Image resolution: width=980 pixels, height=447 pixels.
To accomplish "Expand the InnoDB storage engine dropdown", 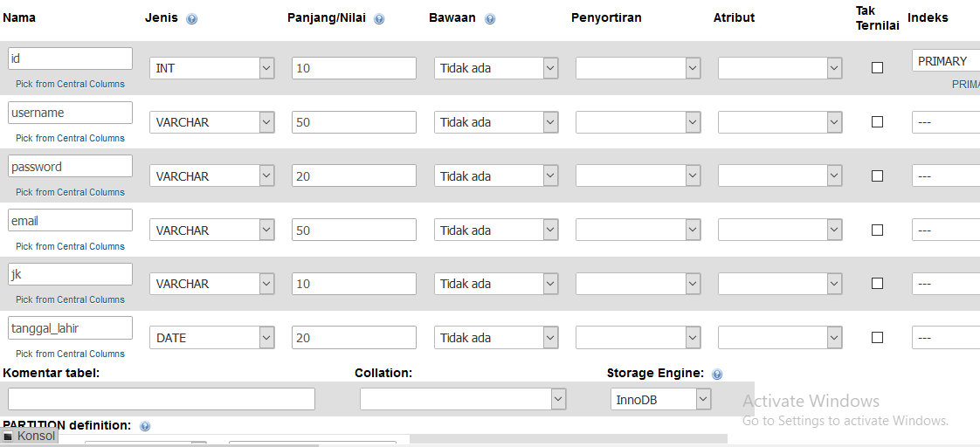I will (660, 400).
